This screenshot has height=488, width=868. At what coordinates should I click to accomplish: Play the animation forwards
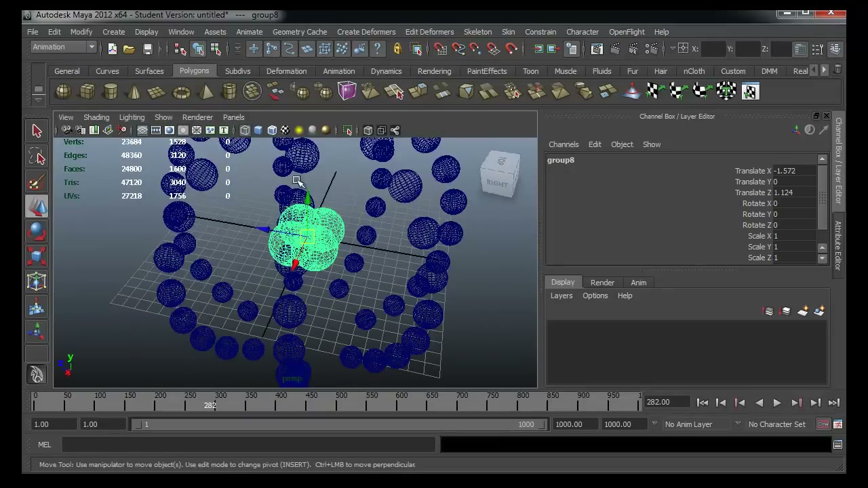pos(777,403)
